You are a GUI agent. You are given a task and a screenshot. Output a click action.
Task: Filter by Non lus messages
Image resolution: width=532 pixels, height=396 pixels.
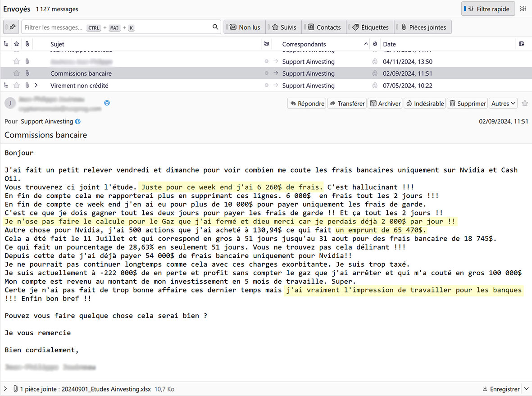pyautogui.click(x=245, y=27)
